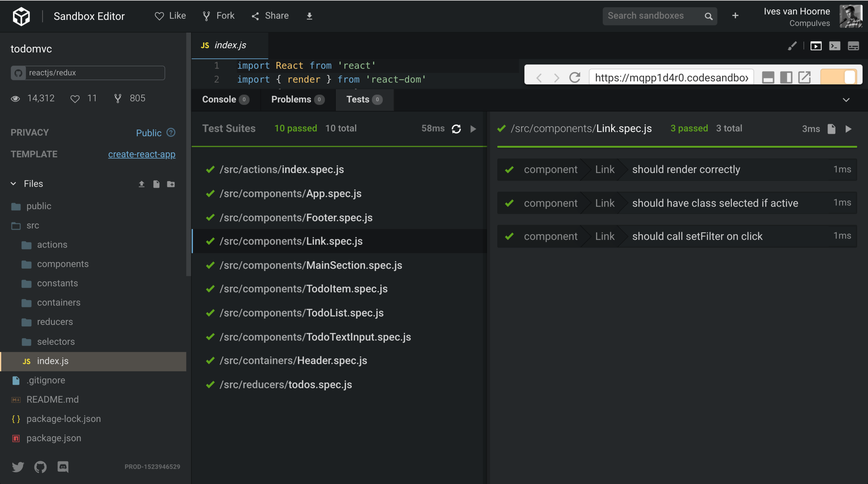Click the Fork button

[x=219, y=16]
